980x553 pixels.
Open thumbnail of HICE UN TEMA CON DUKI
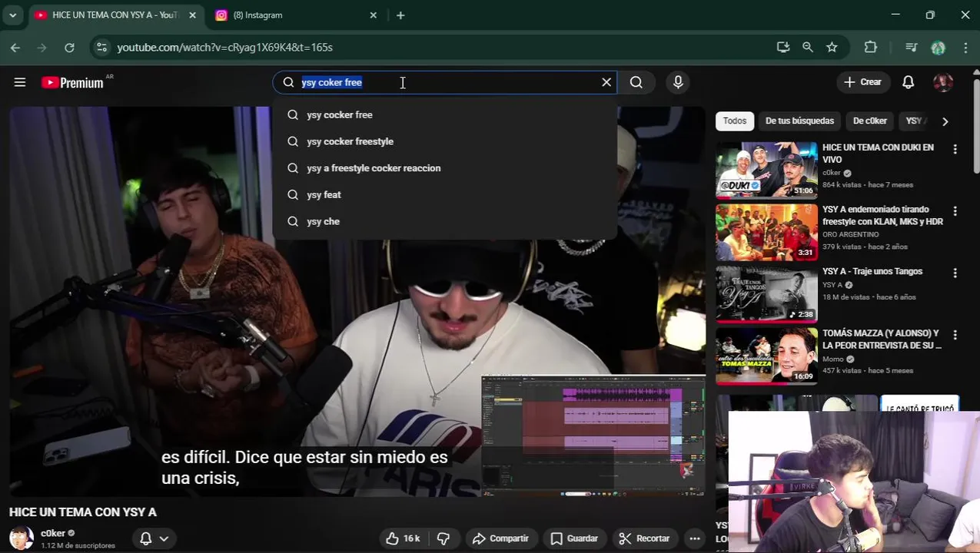point(766,170)
